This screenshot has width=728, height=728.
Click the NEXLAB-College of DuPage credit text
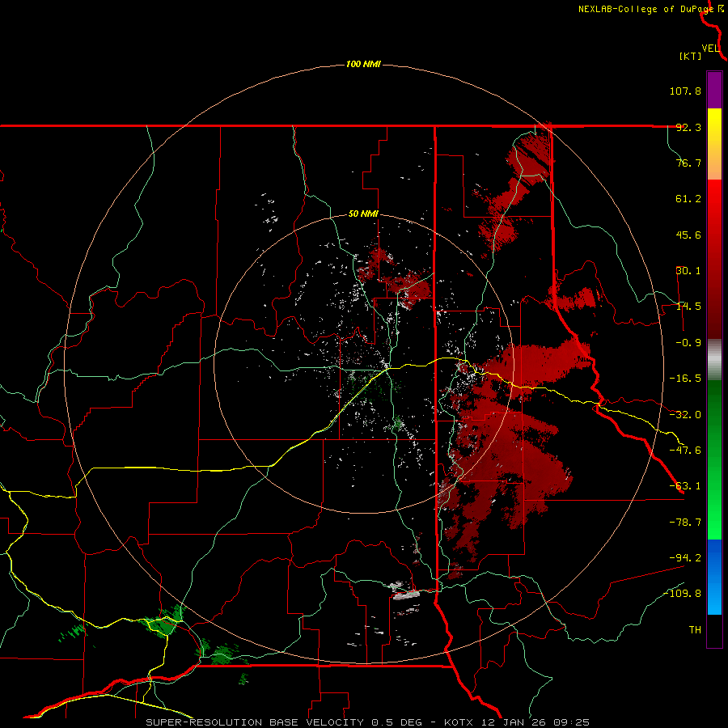coord(646,9)
